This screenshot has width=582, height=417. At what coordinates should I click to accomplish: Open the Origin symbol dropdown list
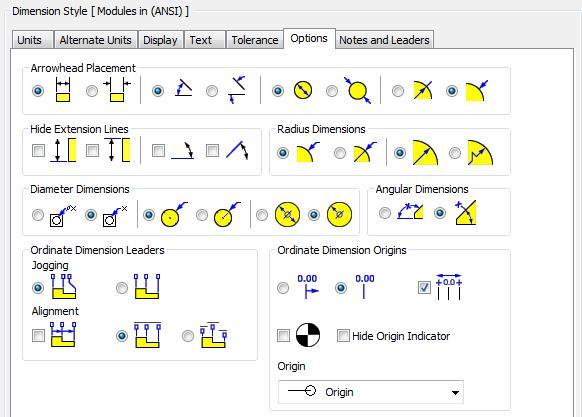[371, 392]
